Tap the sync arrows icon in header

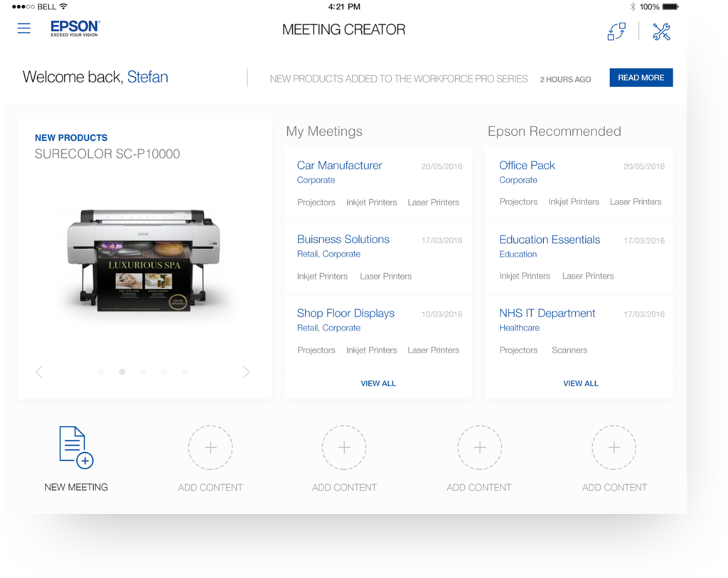click(616, 31)
